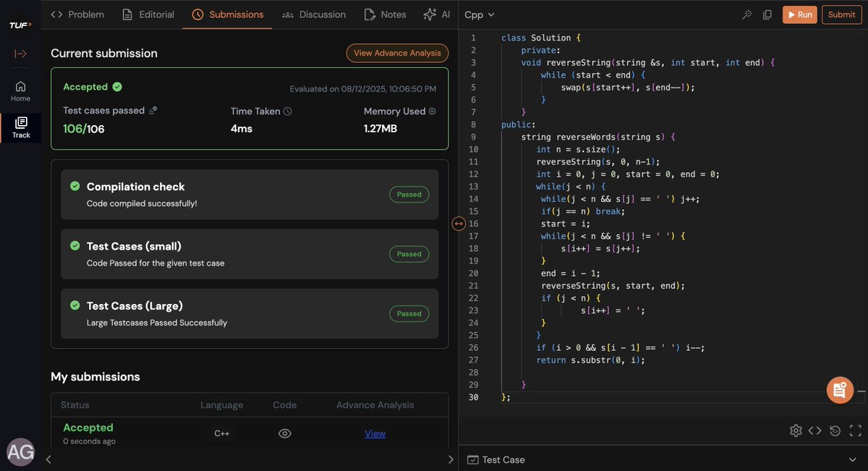Copy the code using the copy icon

767,14
